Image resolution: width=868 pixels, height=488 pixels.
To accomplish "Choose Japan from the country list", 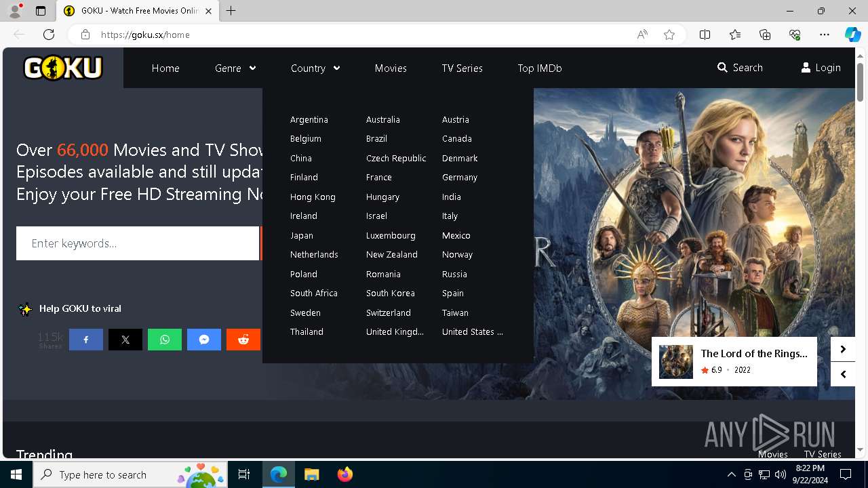I will (302, 235).
